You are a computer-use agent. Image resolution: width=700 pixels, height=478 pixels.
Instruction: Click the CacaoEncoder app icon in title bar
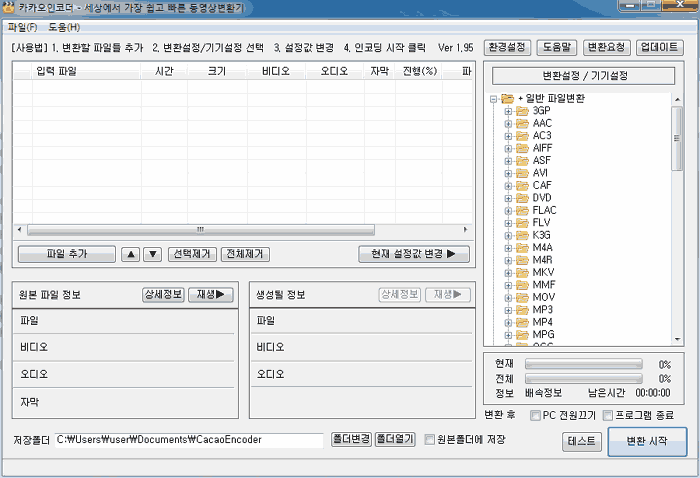(8, 7)
